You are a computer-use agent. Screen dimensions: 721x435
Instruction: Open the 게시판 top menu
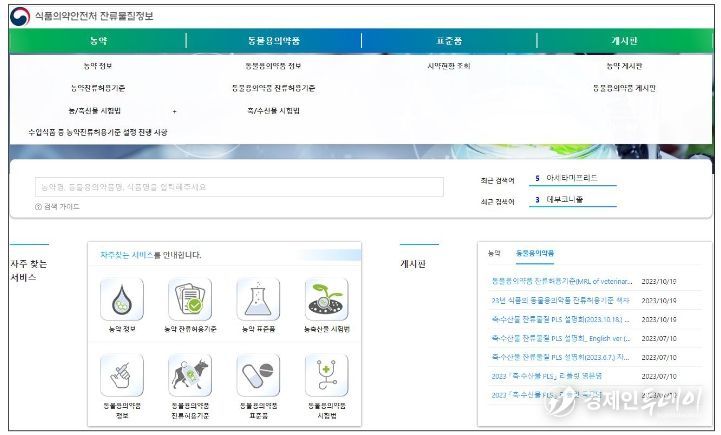625,40
